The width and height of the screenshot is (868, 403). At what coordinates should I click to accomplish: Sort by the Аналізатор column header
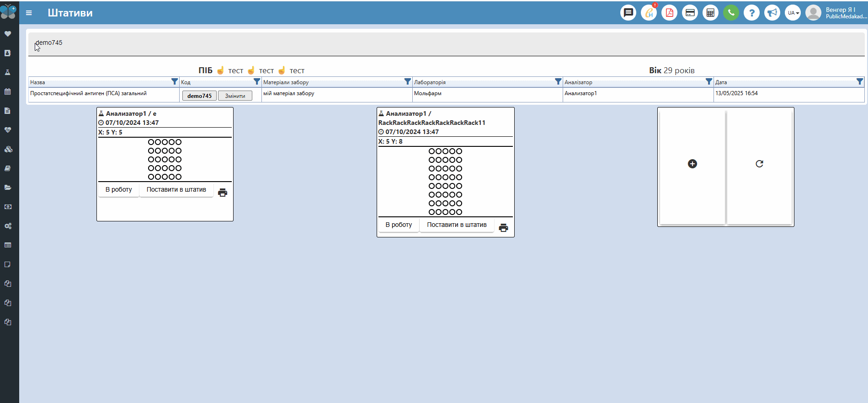pos(578,82)
